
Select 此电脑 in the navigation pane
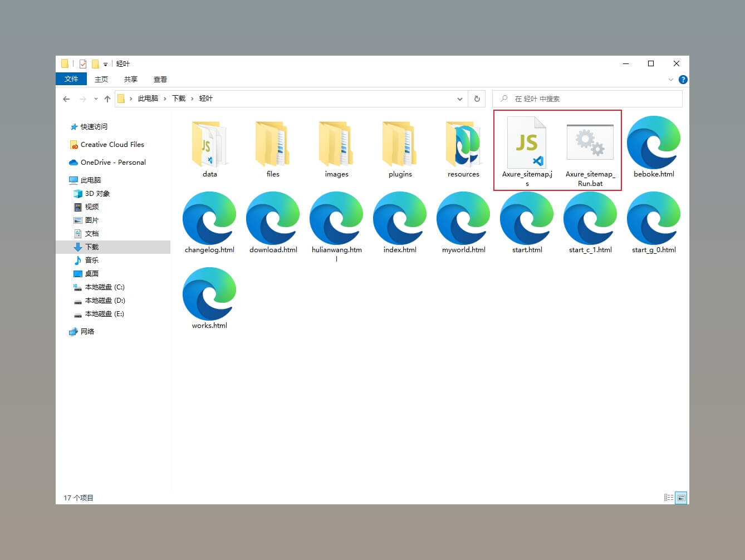click(x=91, y=180)
